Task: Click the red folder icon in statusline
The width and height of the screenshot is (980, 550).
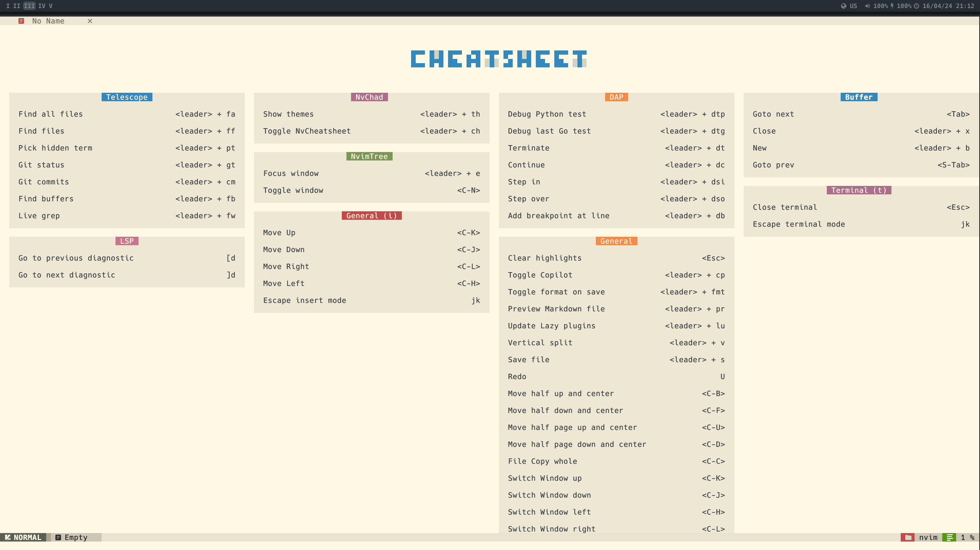Action: 908,537
